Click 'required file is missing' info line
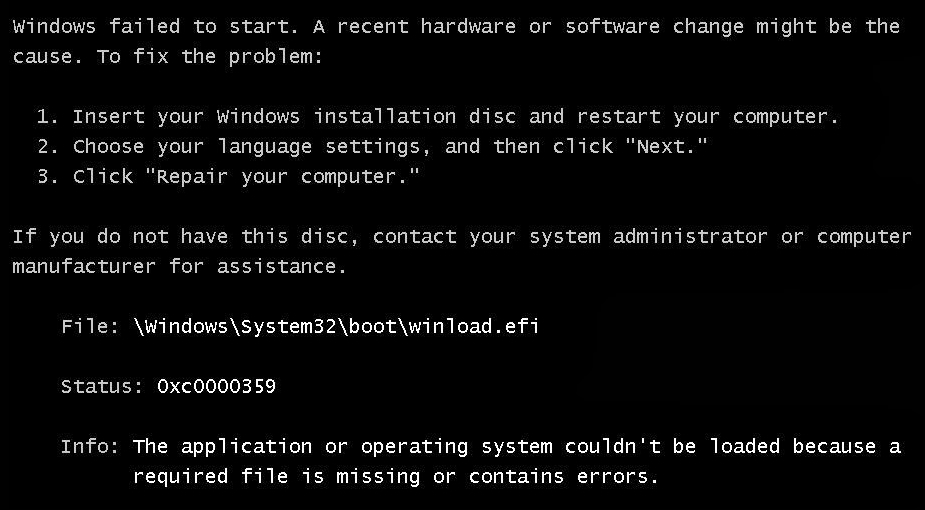Image resolution: width=925 pixels, height=510 pixels. [x=277, y=476]
